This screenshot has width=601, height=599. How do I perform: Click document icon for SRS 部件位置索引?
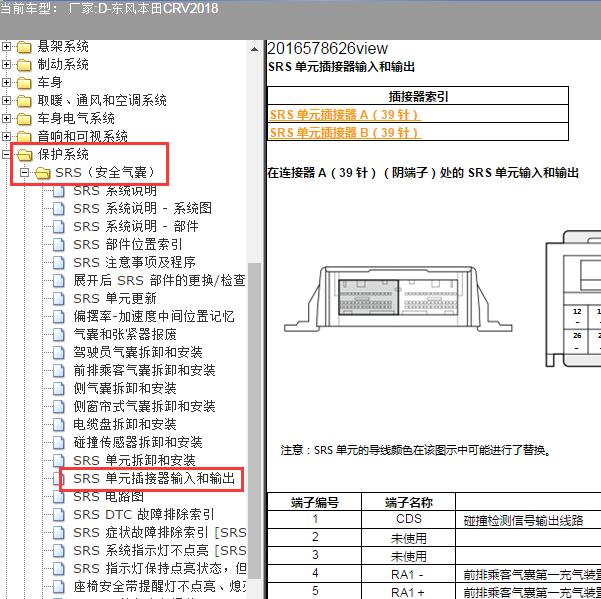click(x=58, y=245)
